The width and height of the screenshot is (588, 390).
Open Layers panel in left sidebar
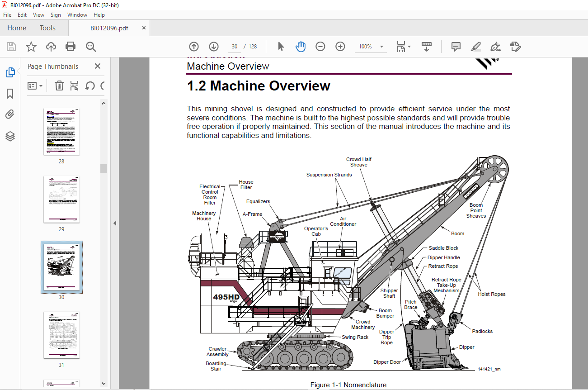(10, 136)
